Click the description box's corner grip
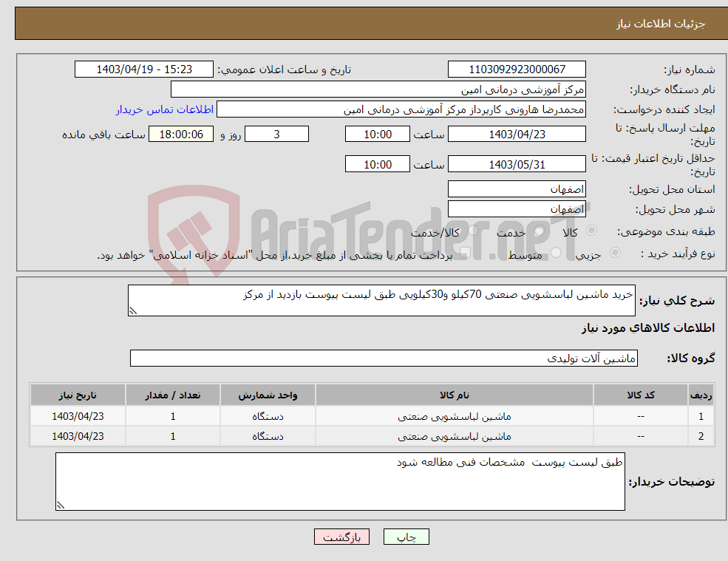This screenshot has height=561, width=728. click(133, 311)
